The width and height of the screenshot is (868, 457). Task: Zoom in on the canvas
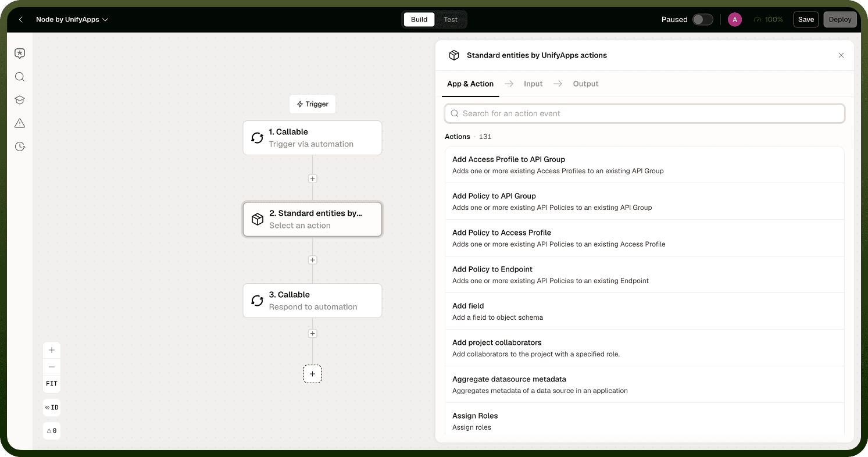pyautogui.click(x=52, y=350)
